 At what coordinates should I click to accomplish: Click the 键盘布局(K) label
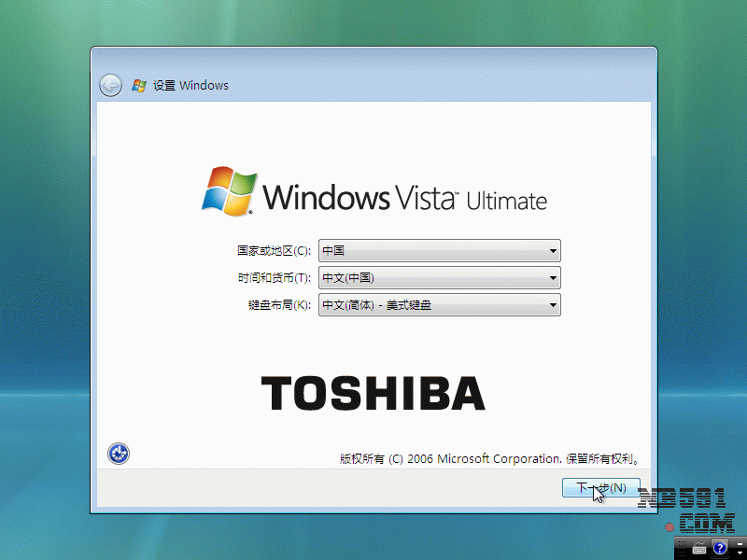[279, 305]
